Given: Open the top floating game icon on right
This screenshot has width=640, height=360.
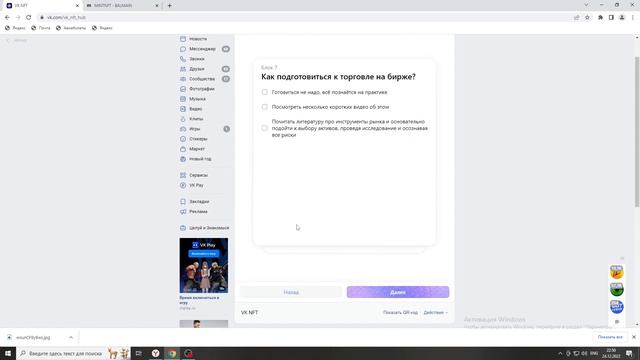Looking at the screenshot, I should [617, 272].
